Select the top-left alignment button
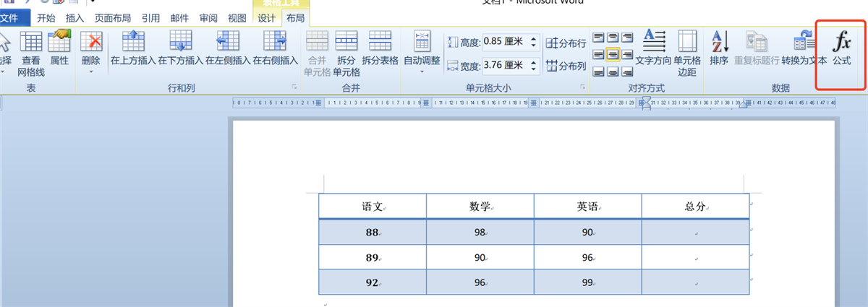Viewport: 868px width, 307px height. coord(598,38)
